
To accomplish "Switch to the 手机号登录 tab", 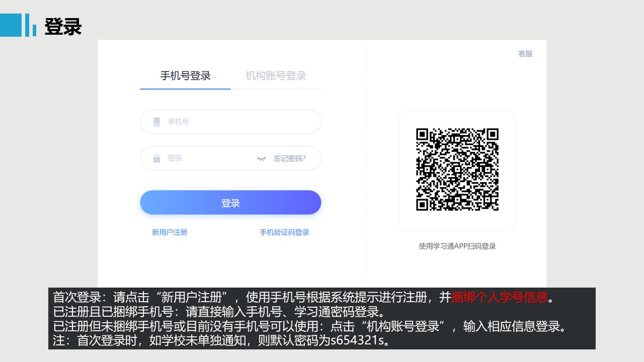I will [x=185, y=76].
